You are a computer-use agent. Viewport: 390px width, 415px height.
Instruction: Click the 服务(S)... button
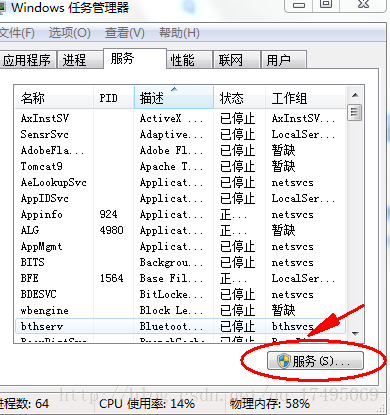[x=315, y=360]
